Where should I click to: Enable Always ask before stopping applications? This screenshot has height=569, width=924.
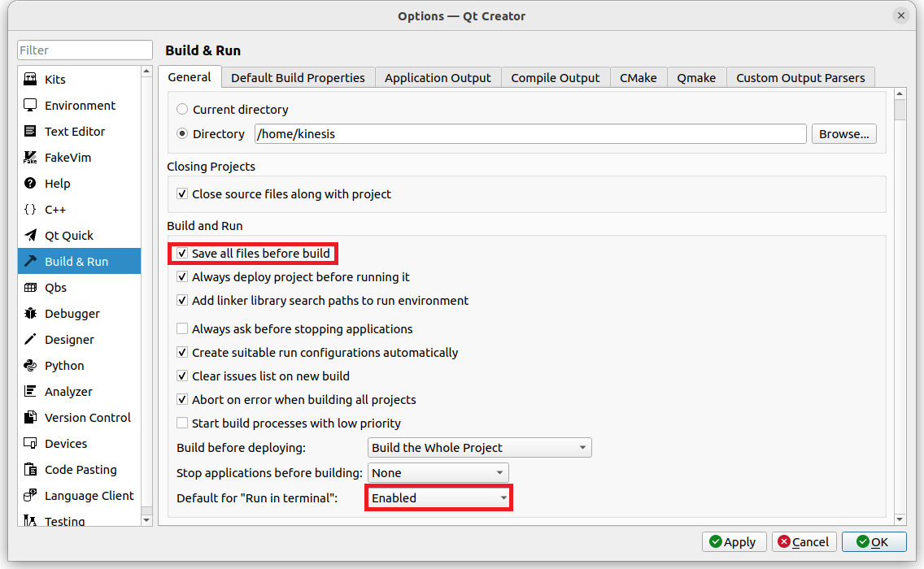click(182, 328)
